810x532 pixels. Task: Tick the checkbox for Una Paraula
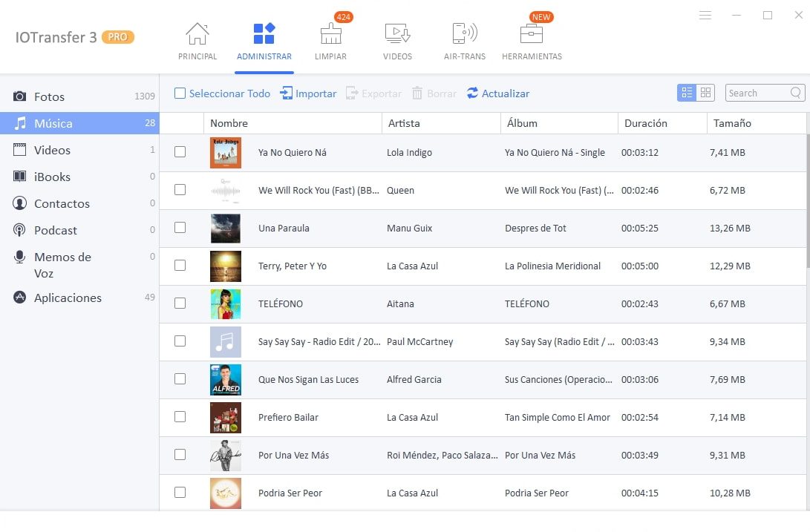point(180,227)
